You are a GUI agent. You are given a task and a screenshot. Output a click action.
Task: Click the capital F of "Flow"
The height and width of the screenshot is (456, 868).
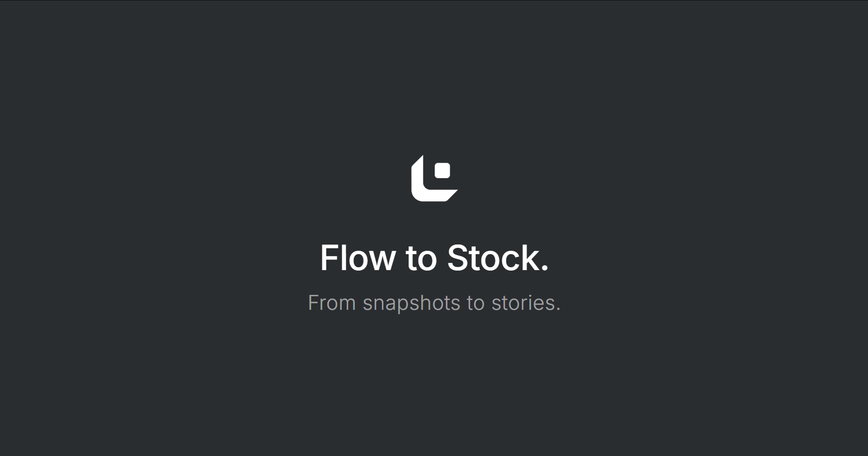(x=329, y=258)
